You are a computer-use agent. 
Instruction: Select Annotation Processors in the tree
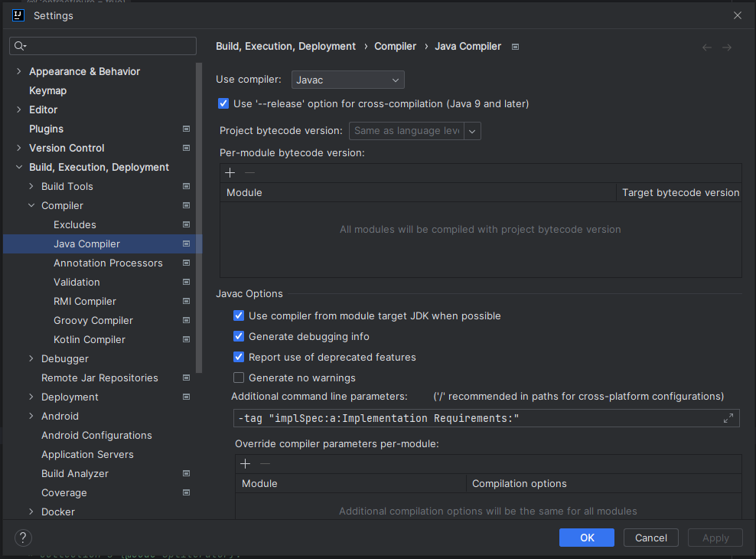click(108, 263)
